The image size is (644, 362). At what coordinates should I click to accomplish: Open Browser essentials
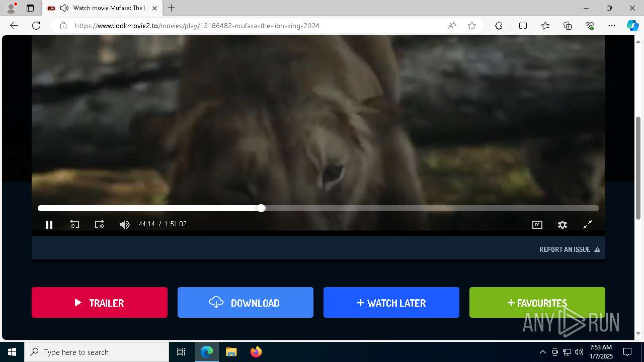pos(590,26)
